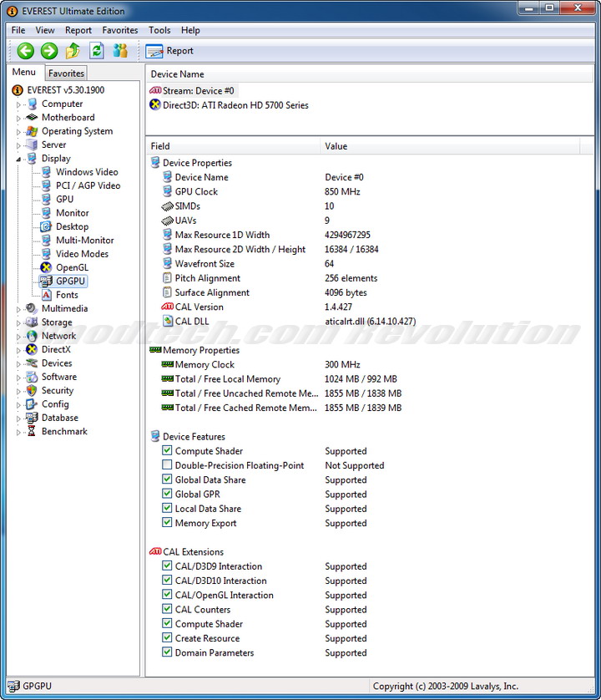Expand the Operating System node
The width and height of the screenshot is (601, 700).
(18, 132)
